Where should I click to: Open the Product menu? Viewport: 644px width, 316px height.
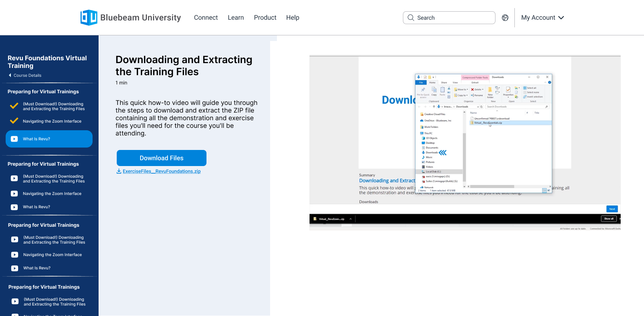click(x=265, y=18)
